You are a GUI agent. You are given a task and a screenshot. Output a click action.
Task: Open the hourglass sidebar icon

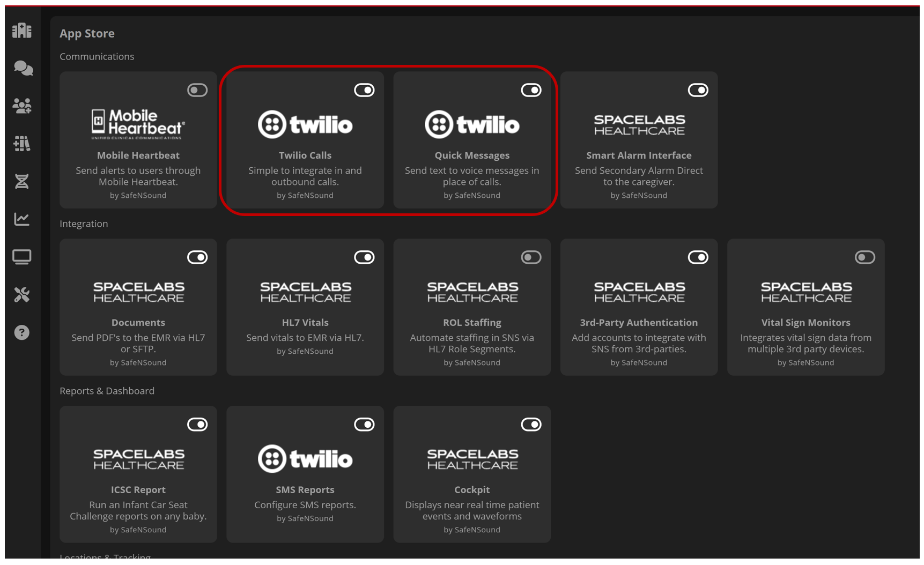pyautogui.click(x=22, y=181)
